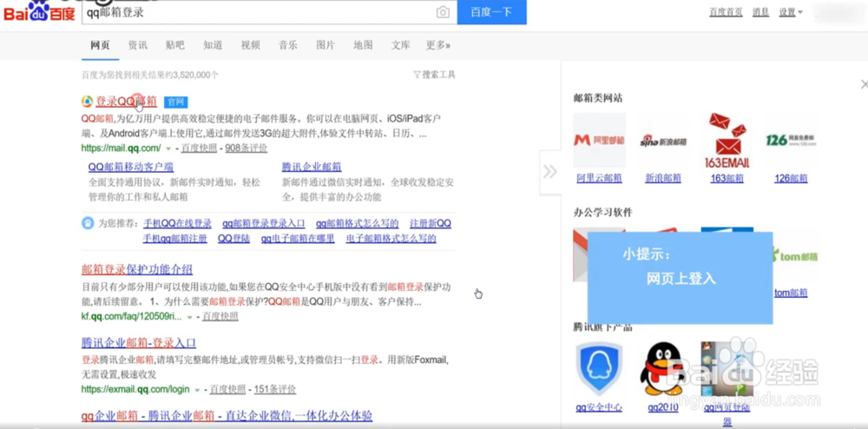Click the qq邮箱格式怎么写的 suggestion
868x429 pixels.
[x=357, y=224]
